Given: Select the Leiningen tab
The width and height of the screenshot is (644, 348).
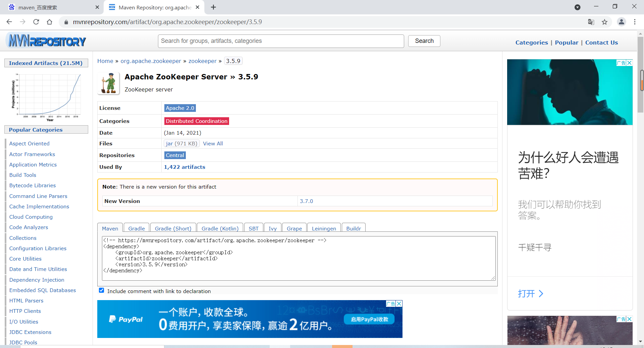Looking at the screenshot, I should pos(324,228).
